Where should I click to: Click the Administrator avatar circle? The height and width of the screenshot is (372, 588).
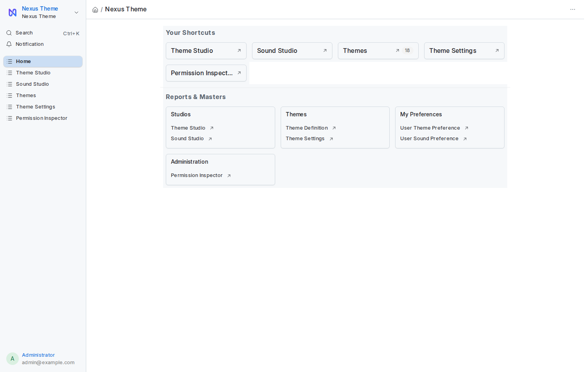click(x=13, y=359)
